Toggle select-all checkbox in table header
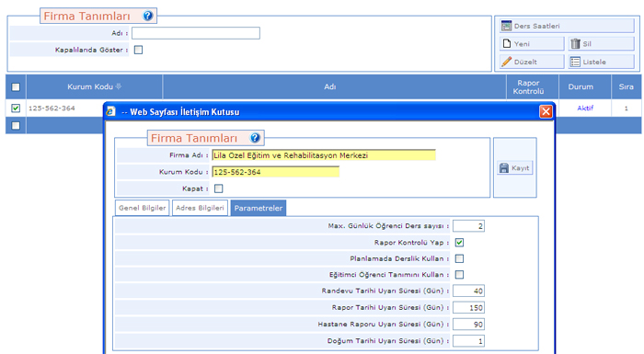The image size is (644, 354). coord(16,86)
